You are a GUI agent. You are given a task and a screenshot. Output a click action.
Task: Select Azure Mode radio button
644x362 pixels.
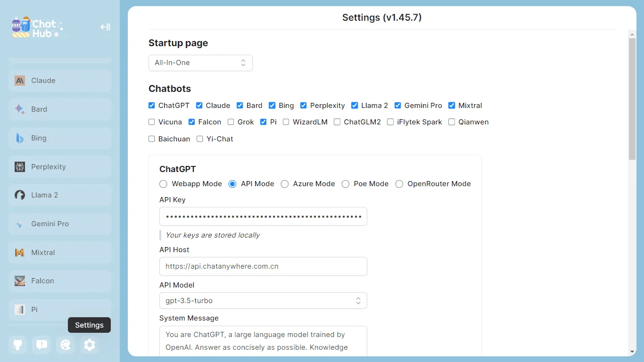coord(285,184)
